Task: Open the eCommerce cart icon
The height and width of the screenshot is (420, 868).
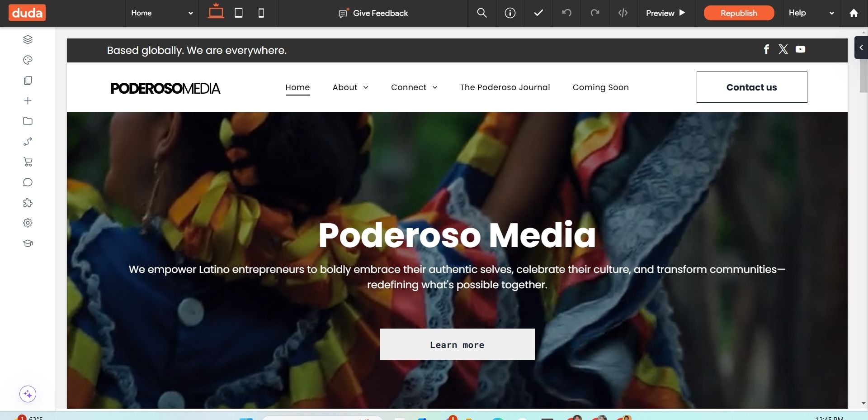Action: (28, 162)
